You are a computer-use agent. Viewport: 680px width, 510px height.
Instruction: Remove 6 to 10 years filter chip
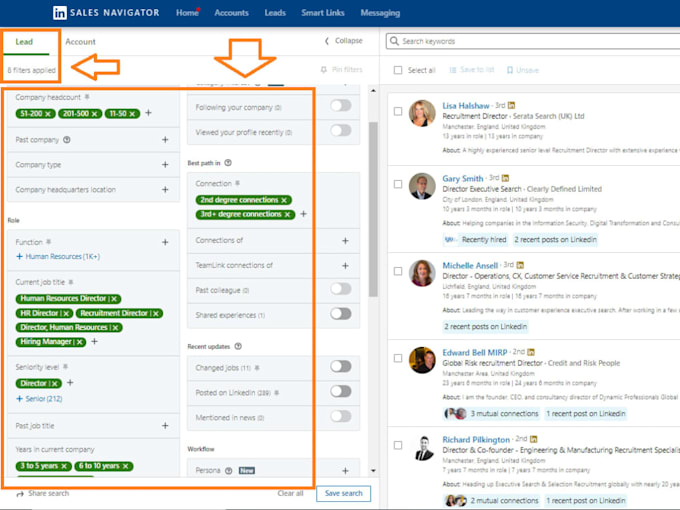tap(126, 466)
